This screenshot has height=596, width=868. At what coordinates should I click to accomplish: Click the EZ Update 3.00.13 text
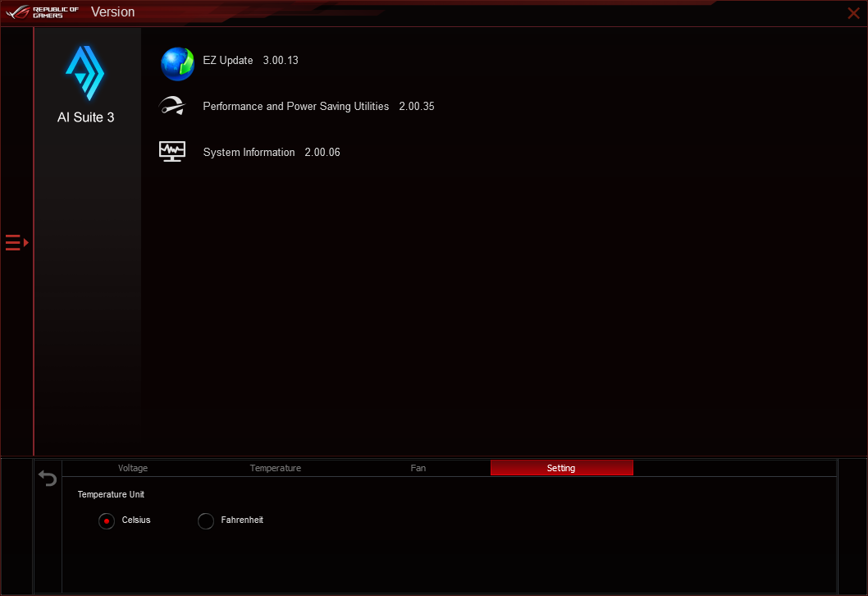coord(251,61)
